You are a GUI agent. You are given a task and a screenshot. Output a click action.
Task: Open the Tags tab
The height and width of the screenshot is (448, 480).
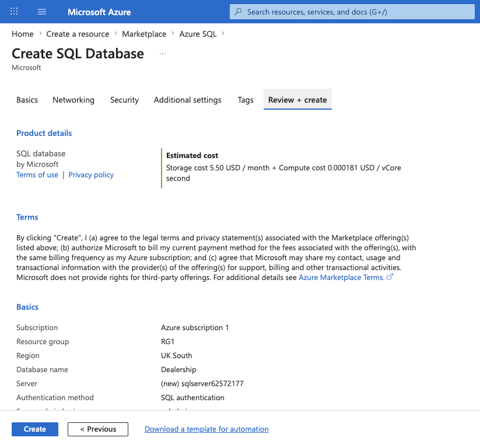pos(246,100)
